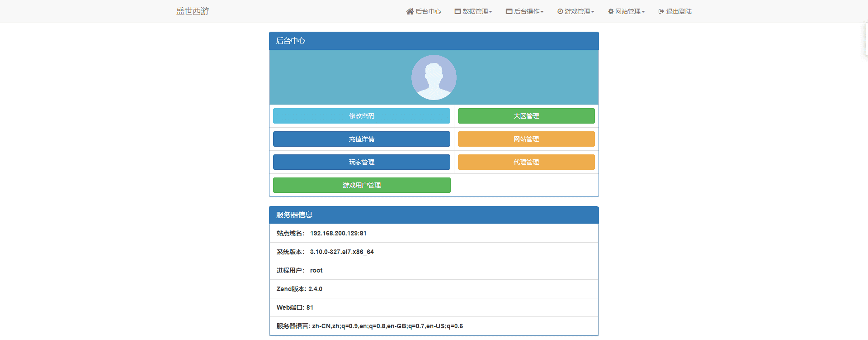Click the orange 网站管理 button

(526, 139)
